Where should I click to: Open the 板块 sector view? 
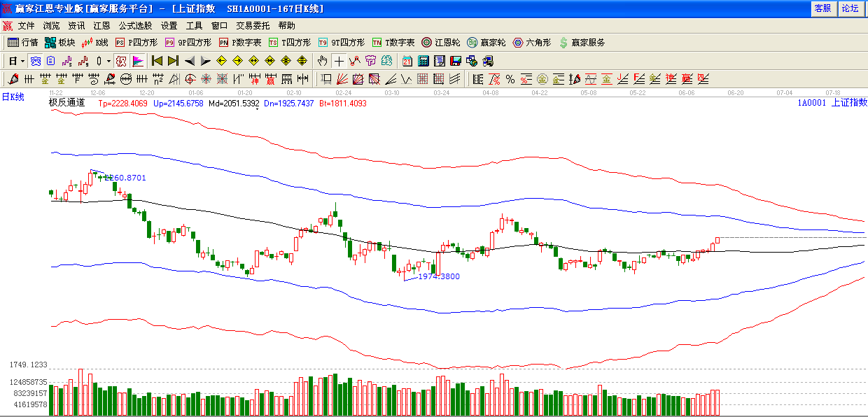click(59, 43)
